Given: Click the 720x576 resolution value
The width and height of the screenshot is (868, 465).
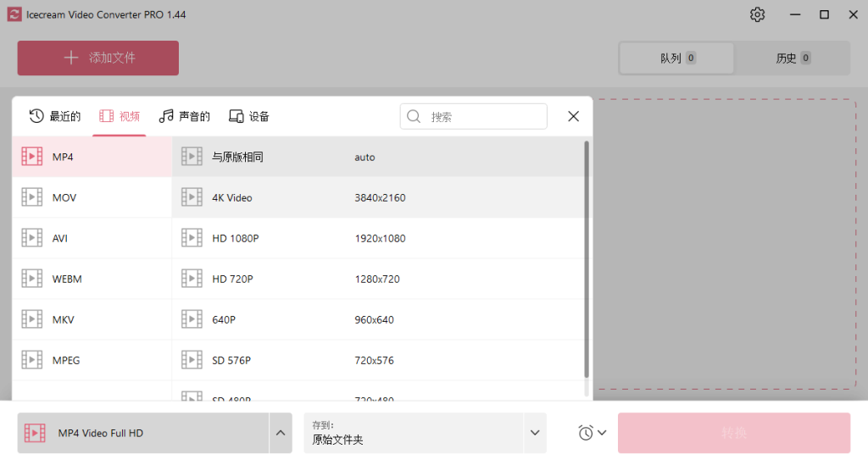Looking at the screenshot, I should 374,360.
